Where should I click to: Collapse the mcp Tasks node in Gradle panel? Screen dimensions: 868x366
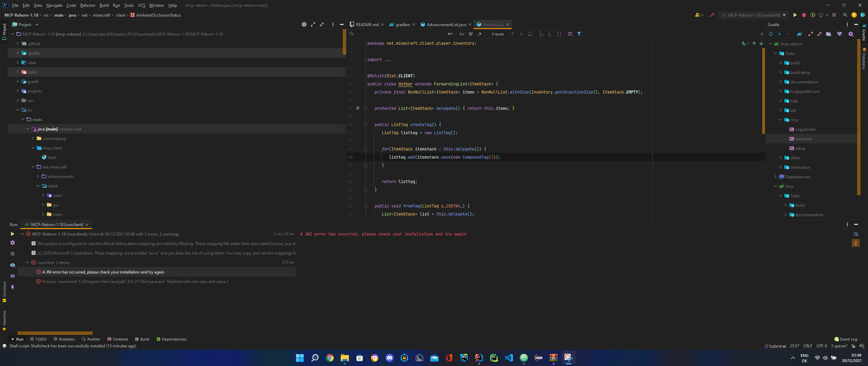(781, 196)
